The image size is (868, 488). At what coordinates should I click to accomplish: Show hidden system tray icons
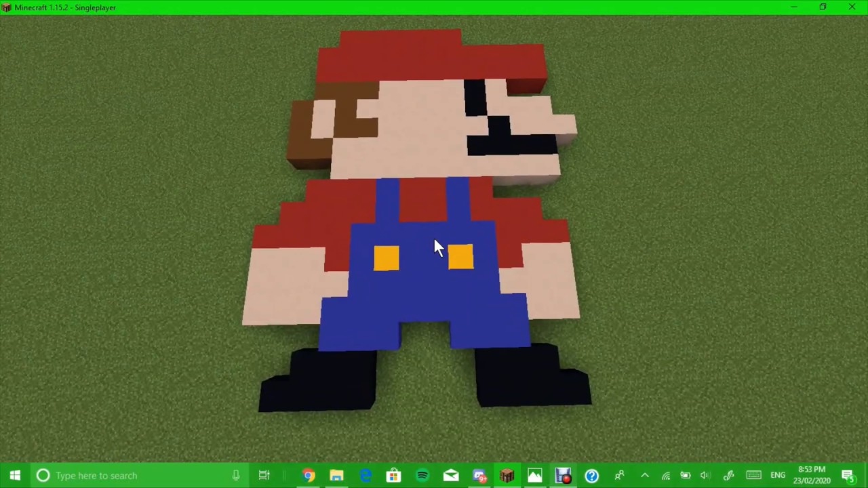tap(645, 475)
